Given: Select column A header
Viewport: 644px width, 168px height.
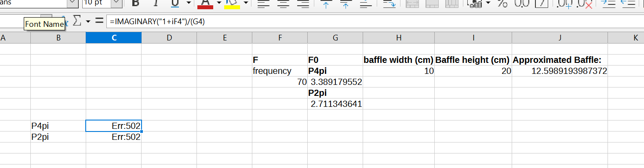Looking at the screenshot, I should pyautogui.click(x=15, y=38).
